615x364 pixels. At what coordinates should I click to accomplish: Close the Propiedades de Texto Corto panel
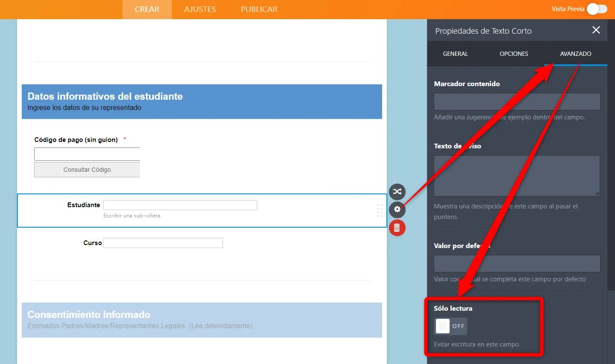(596, 30)
